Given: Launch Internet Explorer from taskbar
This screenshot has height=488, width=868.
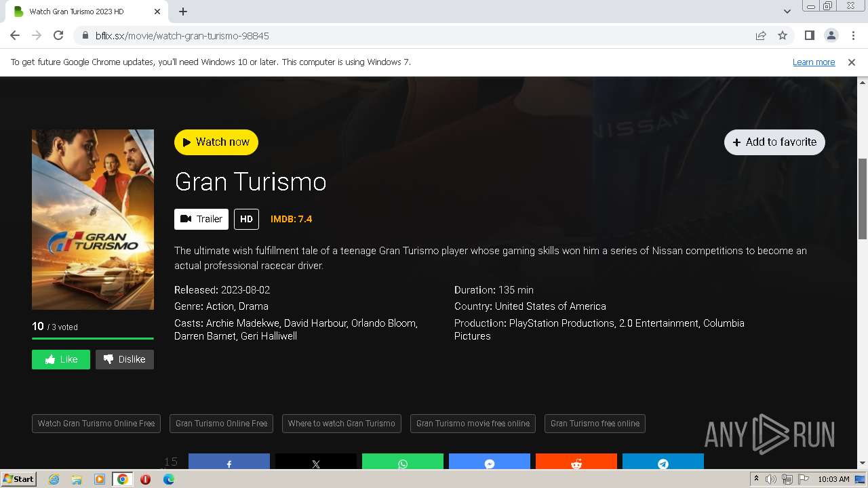Looking at the screenshot, I should tap(54, 479).
